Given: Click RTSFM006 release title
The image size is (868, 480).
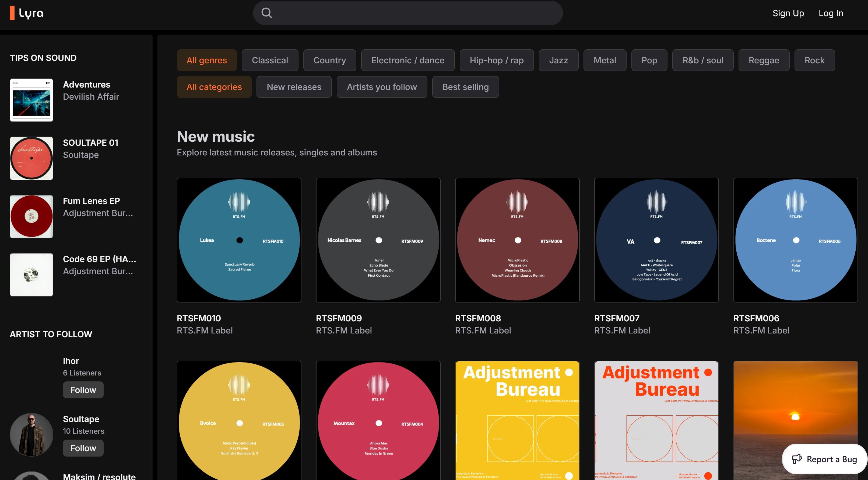Looking at the screenshot, I should (x=756, y=318).
